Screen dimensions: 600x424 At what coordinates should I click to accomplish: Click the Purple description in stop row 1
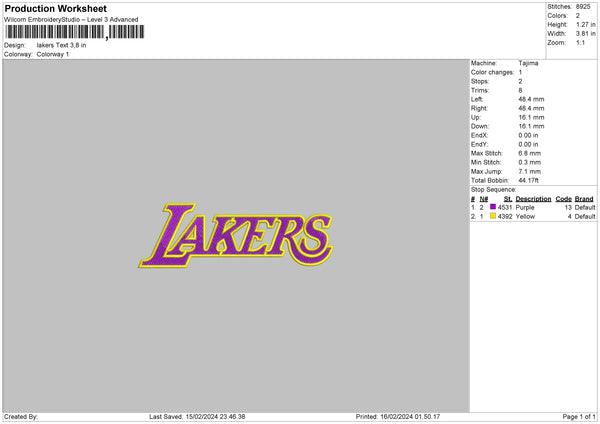(525, 207)
